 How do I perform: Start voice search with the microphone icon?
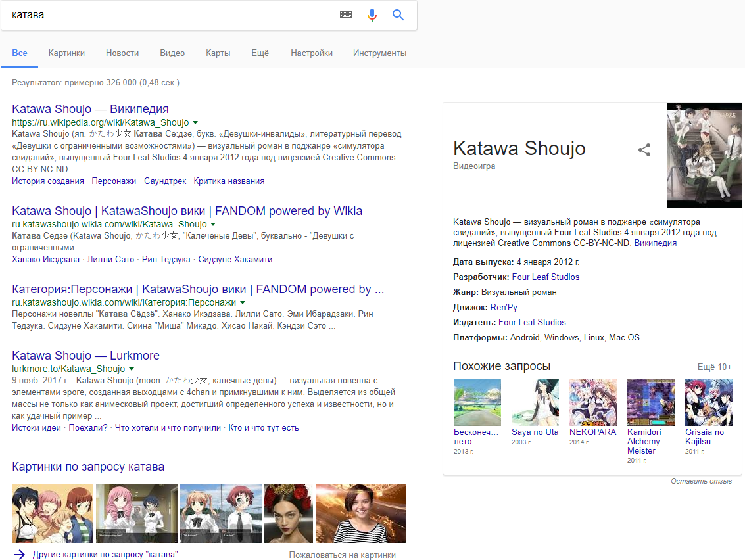click(x=372, y=14)
